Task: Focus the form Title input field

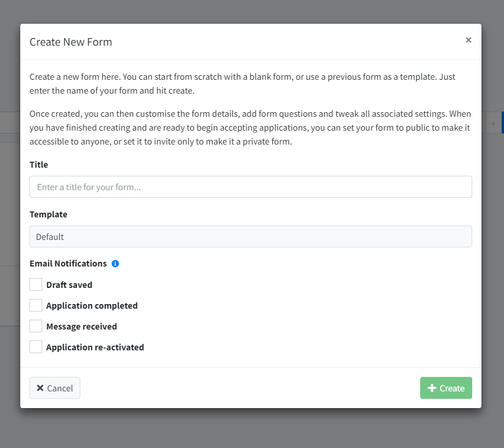Action: click(x=251, y=187)
